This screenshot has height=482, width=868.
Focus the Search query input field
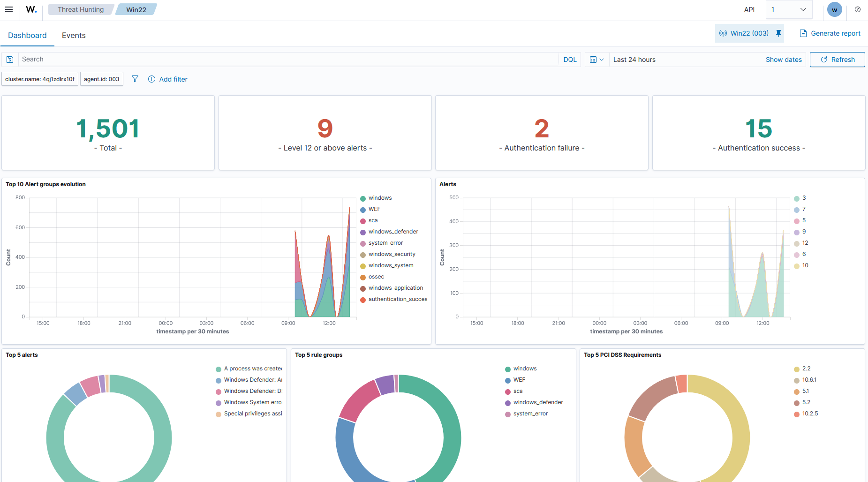click(288, 60)
